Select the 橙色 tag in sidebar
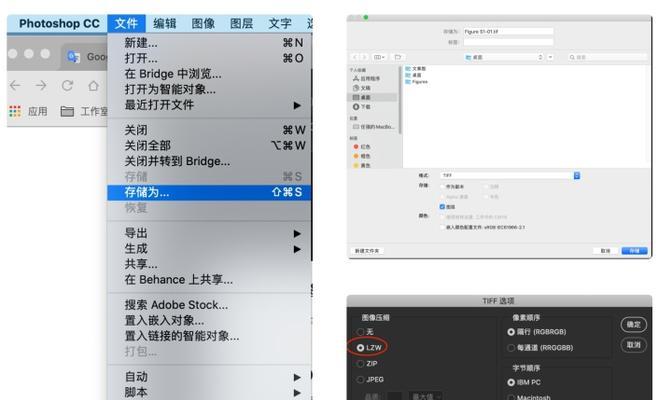 [361, 156]
